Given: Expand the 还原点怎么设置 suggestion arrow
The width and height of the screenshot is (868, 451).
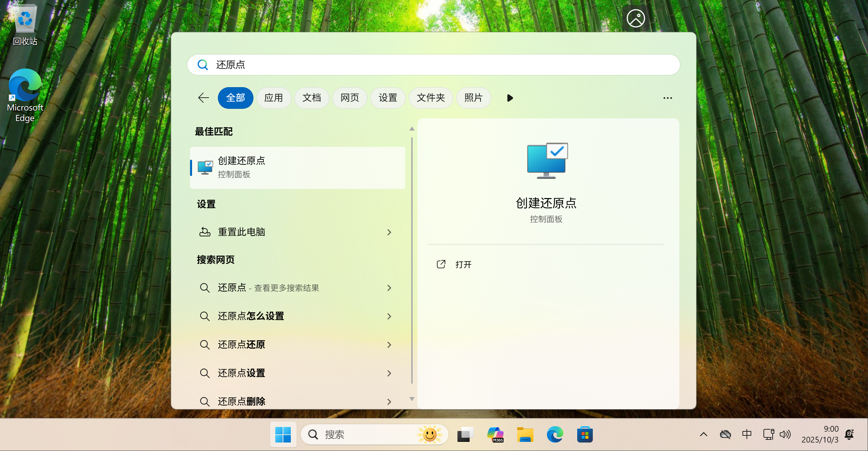Looking at the screenshot, I should [389, 316].
